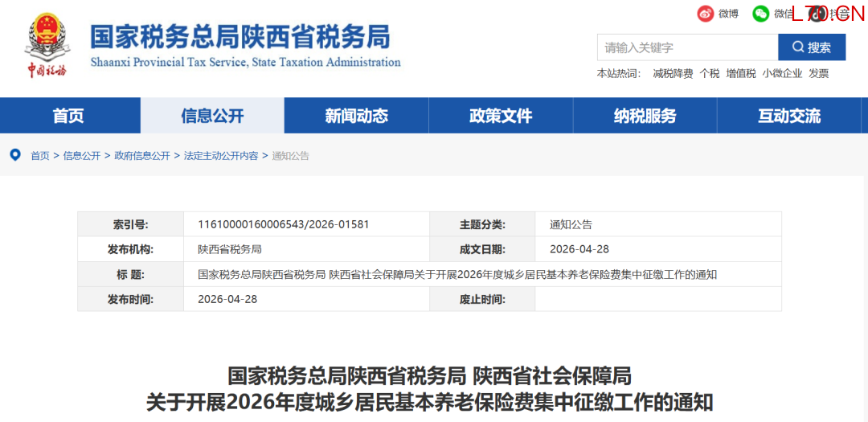Click the 增值税 hot keyword
This screenshot has height=422, width=868.
point(740,73)
